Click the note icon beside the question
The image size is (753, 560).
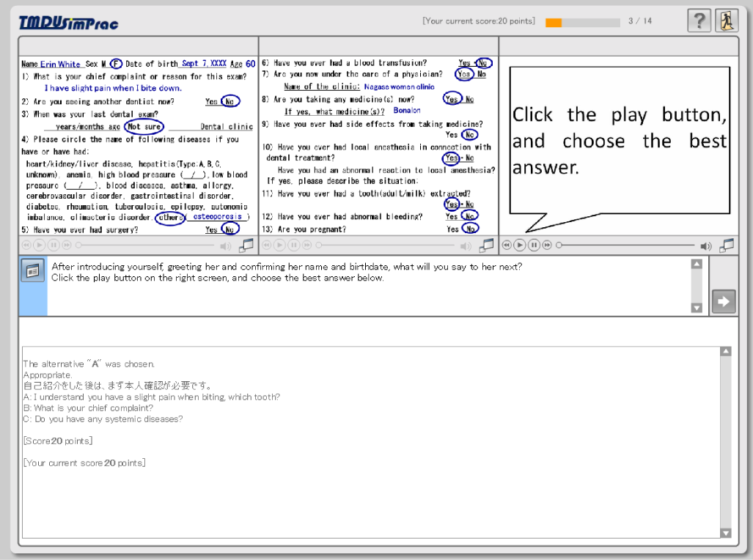coord(32,270)
